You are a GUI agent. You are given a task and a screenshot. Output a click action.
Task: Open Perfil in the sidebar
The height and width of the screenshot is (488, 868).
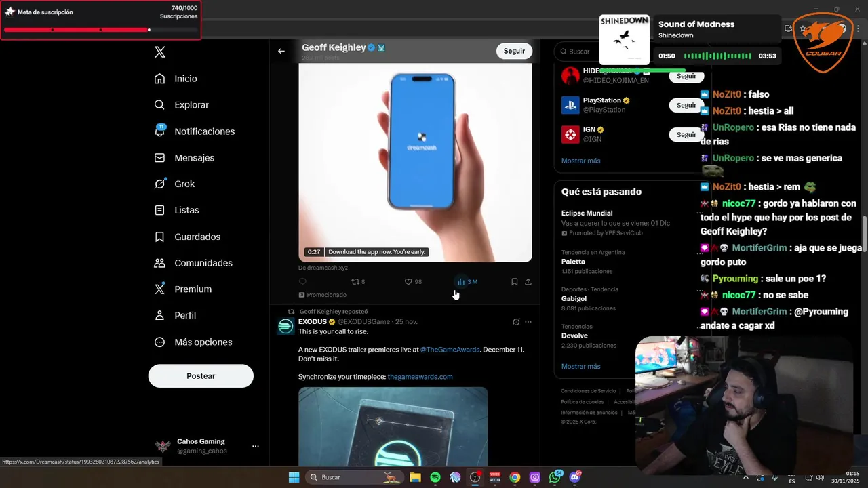(x=175, y=315)
